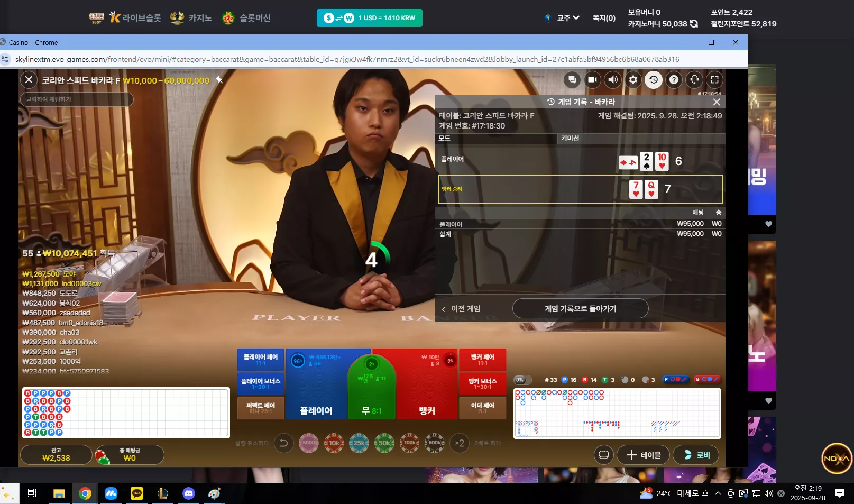854x504 pixels.
Task: Click the NOXA round floating logo
Action: 837,459
